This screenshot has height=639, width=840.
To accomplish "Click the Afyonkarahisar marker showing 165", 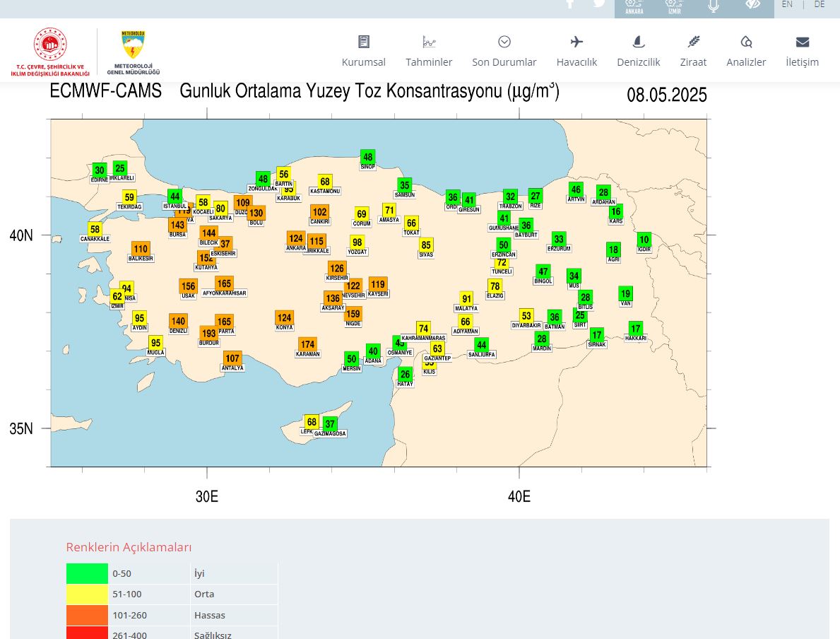I will tap(225, 283).
